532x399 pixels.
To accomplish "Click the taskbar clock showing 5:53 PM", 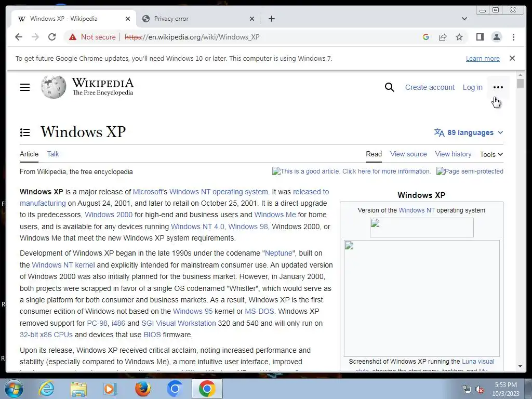I will coord(506,389).
